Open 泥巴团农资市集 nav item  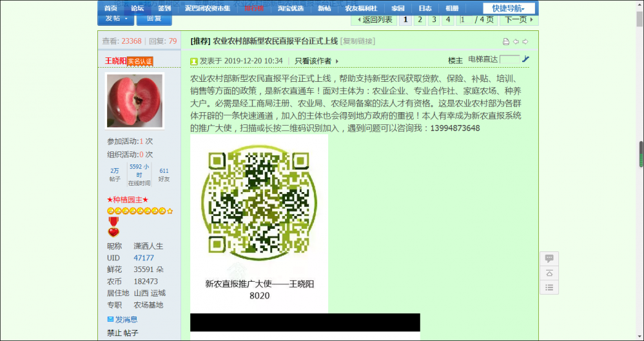pos(208,8)
